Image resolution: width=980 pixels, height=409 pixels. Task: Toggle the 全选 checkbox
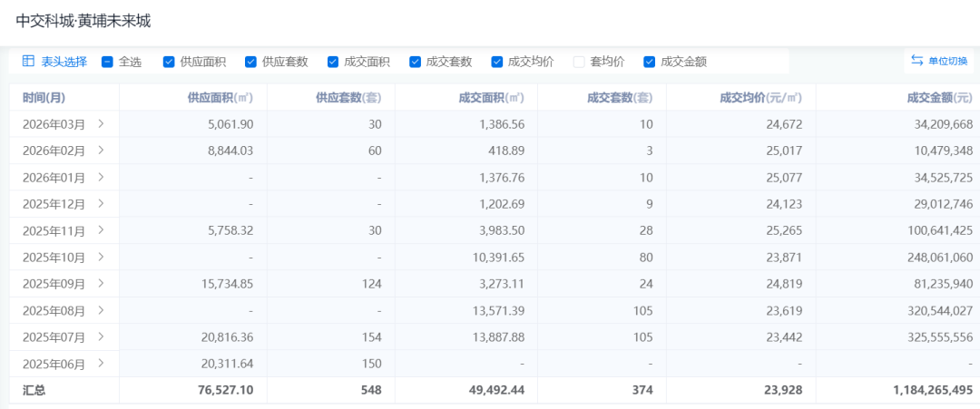[x=107, y=62]
